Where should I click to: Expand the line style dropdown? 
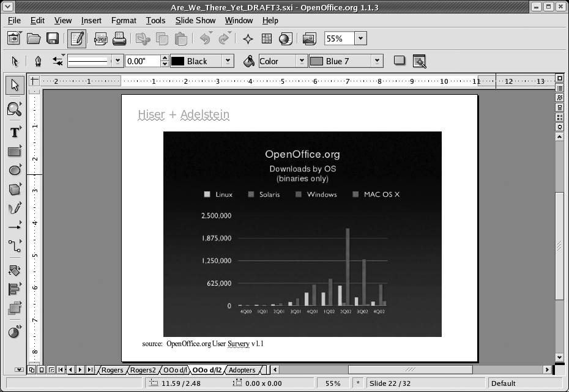pyautogui.click(x=117, y=61)
